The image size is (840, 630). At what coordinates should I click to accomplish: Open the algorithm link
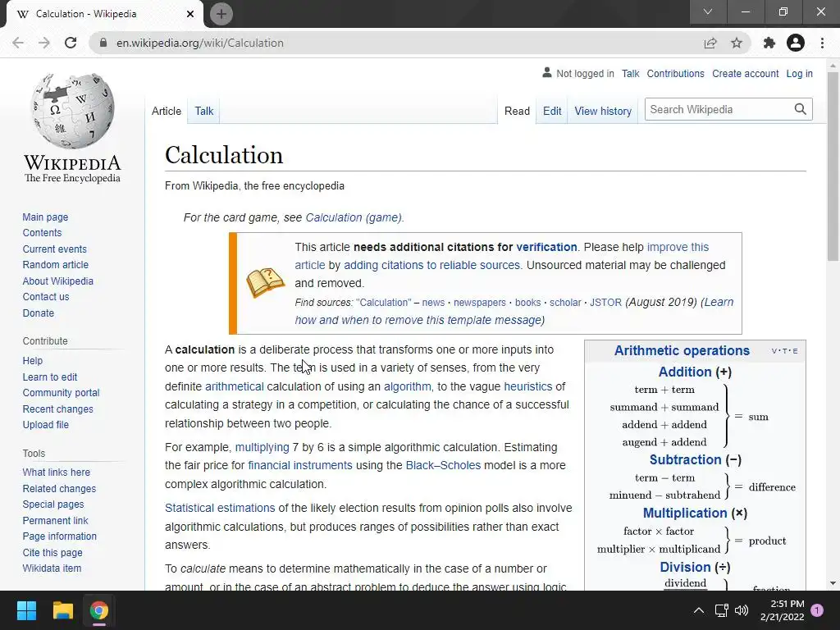point(407,386)
